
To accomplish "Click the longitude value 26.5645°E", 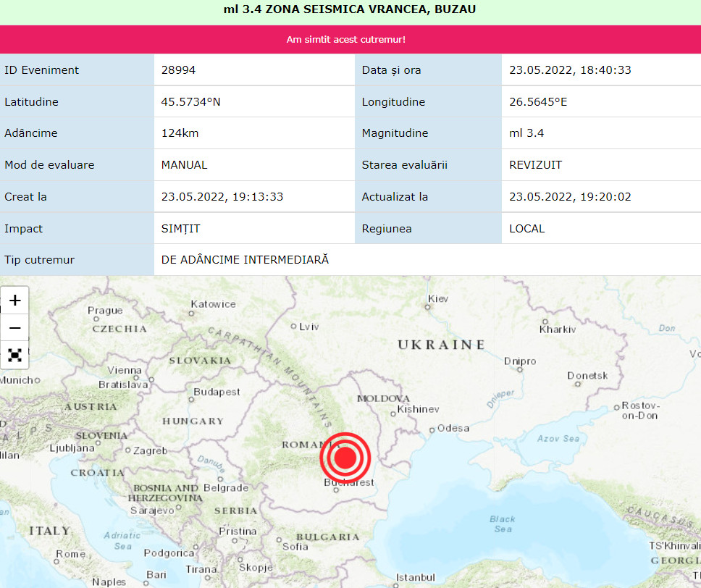I will [x=538, y=102].
